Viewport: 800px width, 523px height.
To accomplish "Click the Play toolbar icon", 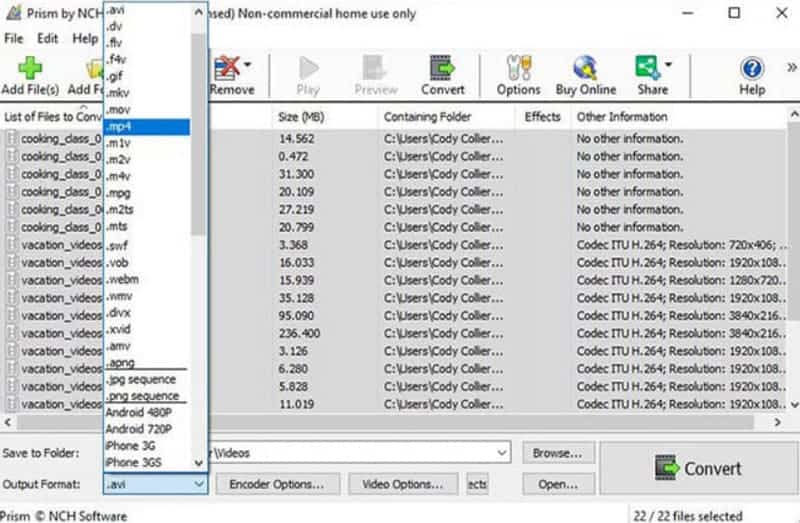I will point(308,68).
